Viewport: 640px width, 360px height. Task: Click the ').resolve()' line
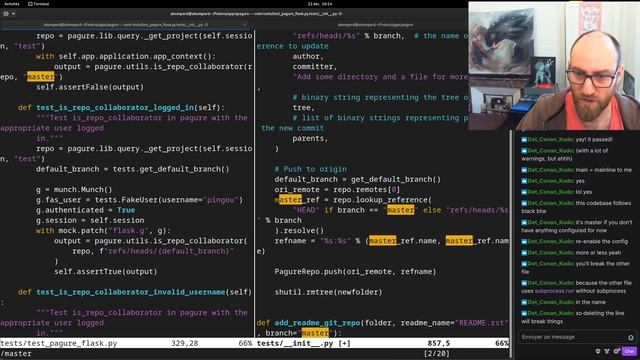(x=299, y=231)
